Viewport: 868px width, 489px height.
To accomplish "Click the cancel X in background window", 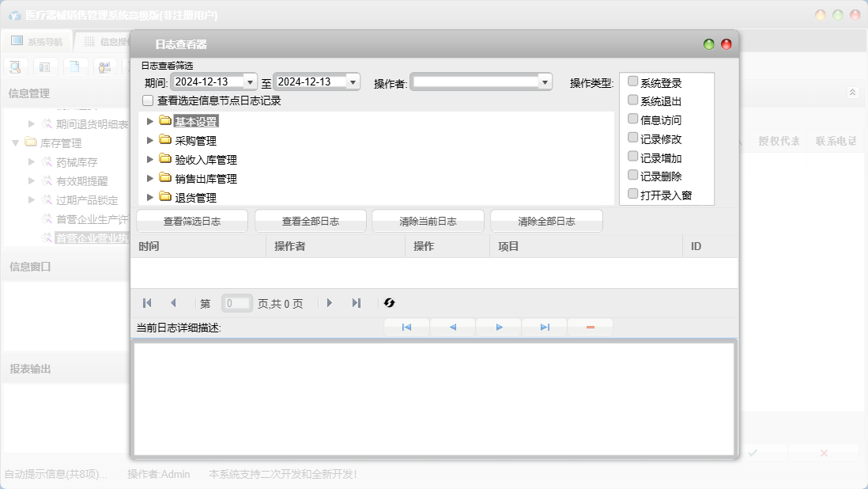I will point(824,453).
